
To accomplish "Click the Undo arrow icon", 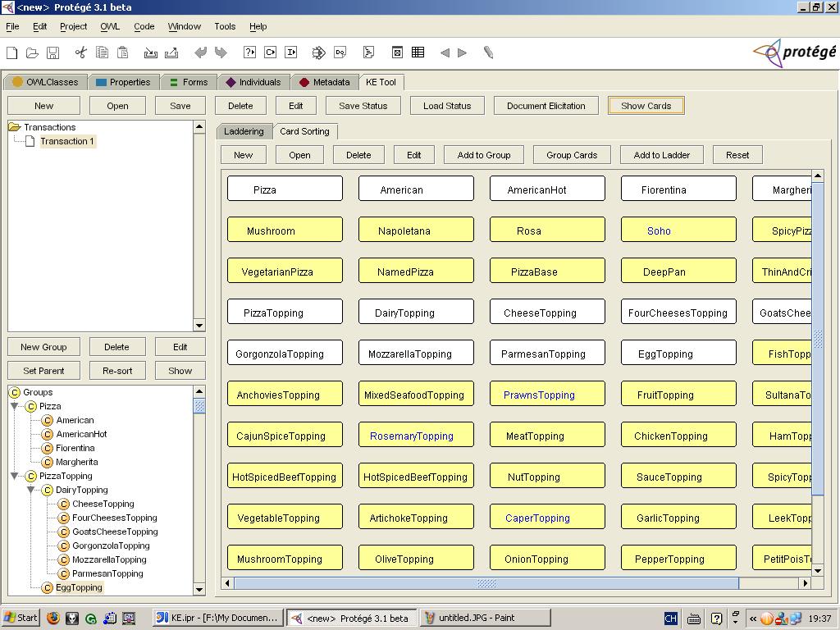I will coord(200,52).
